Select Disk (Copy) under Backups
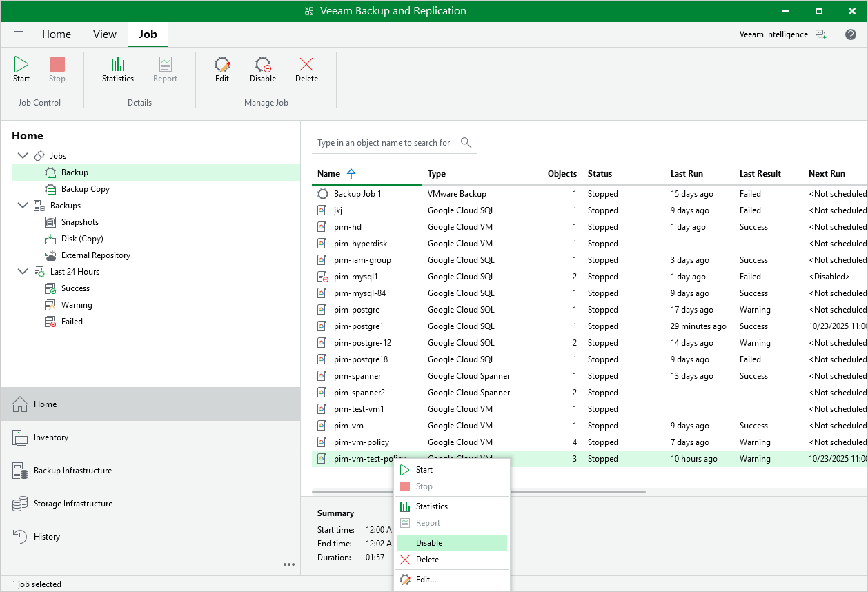868x592 pixels. click(x=82, y=239)
